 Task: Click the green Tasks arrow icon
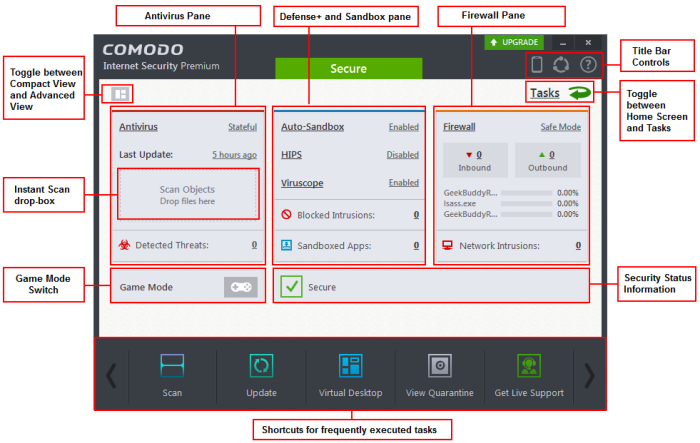(579, 93)
